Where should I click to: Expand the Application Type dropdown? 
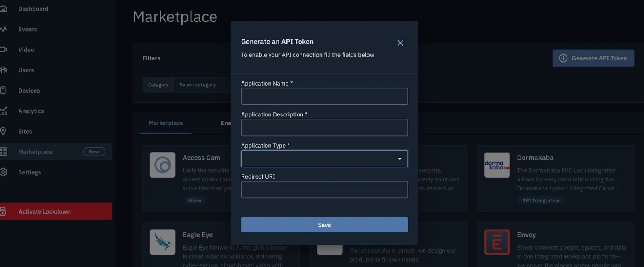pos(324,159)
